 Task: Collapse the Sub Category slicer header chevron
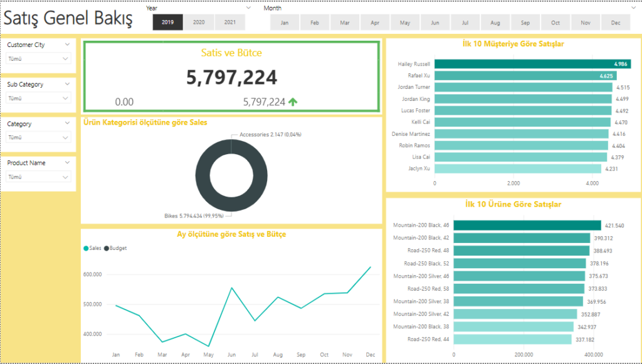[67, 84]
